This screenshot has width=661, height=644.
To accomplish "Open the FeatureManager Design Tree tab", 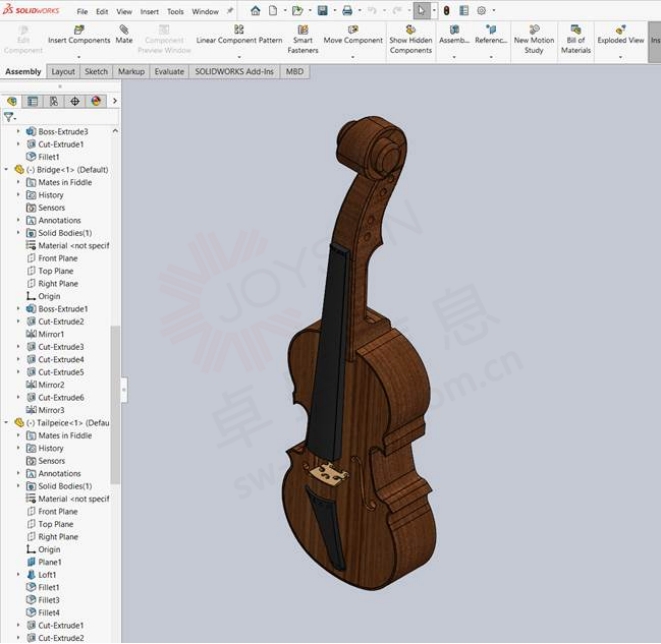I will coord(12,101).
